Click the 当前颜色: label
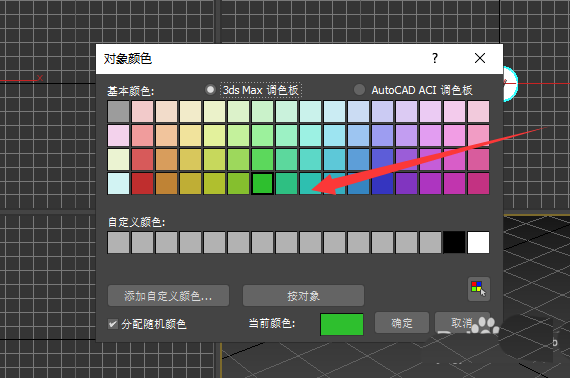Image resolution: width=570 pixels, height=378 pixels. pyautogui.click(x=272, y=323)
